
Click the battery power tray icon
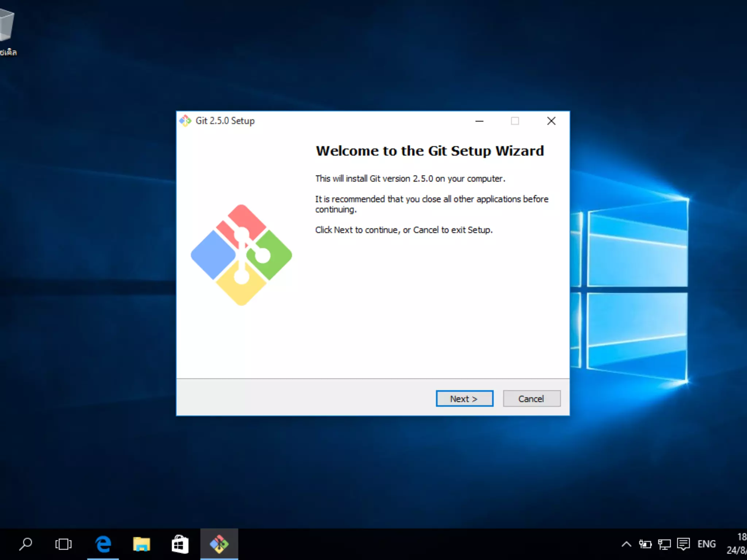(645, 544)
